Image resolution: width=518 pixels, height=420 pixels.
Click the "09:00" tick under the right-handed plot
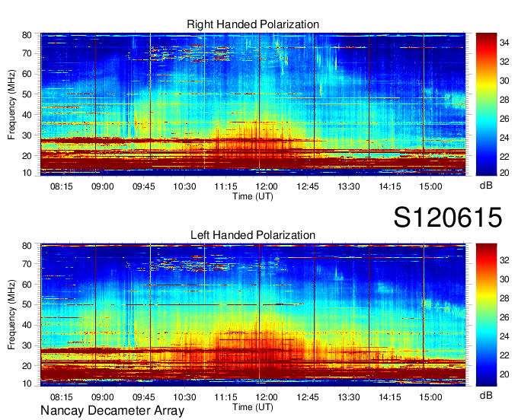click(102, 186)
